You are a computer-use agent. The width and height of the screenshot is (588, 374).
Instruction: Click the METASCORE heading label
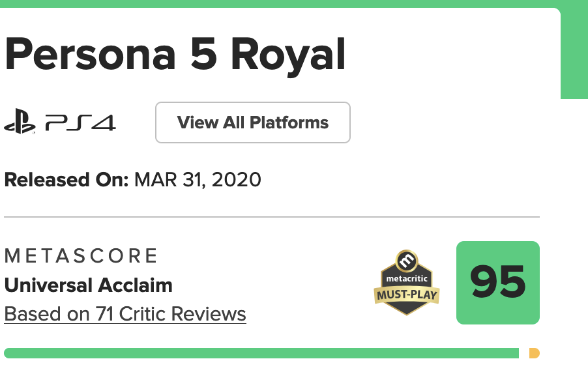click(x=81, y=256)
